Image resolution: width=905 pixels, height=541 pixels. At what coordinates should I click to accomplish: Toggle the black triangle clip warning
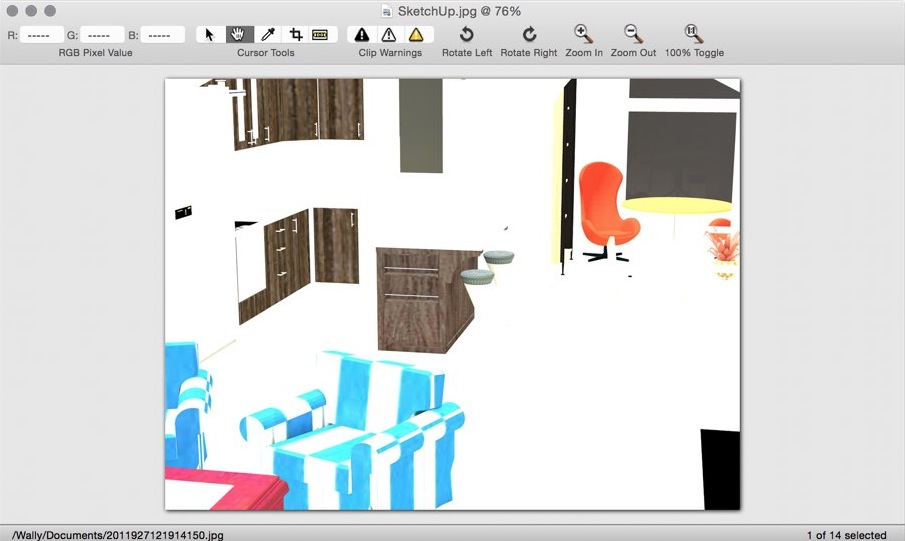[362, 35]
